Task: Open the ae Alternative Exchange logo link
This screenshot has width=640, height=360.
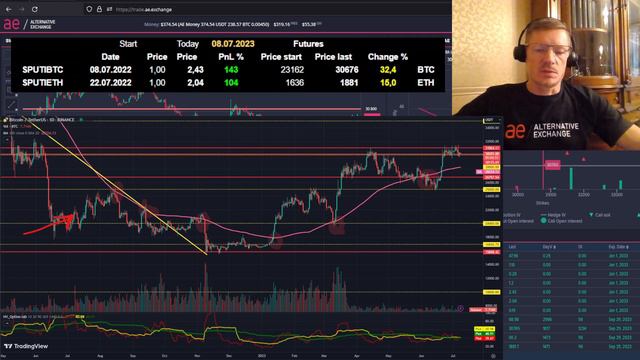Action: [x=29, y=24]
